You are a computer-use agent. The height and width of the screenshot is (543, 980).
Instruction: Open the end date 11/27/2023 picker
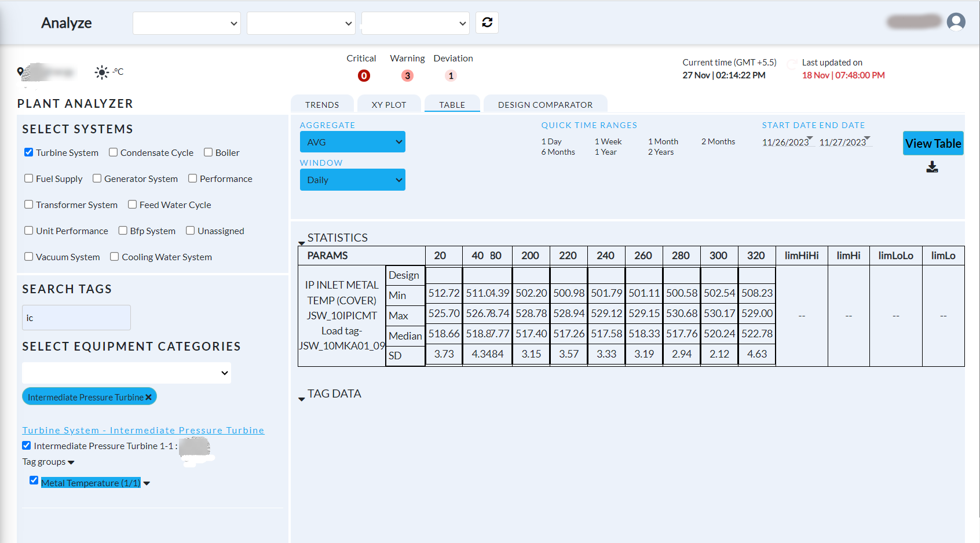coord(845,142)
